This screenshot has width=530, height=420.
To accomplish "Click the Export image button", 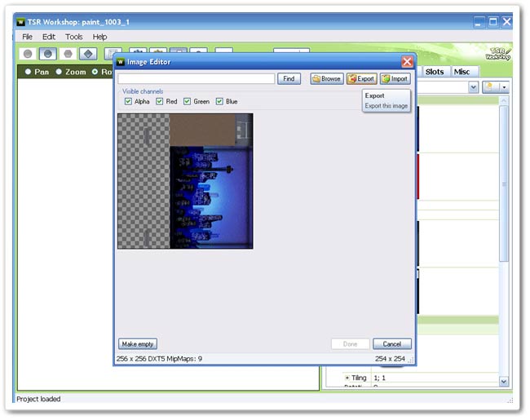I will [x=361, y=79].
